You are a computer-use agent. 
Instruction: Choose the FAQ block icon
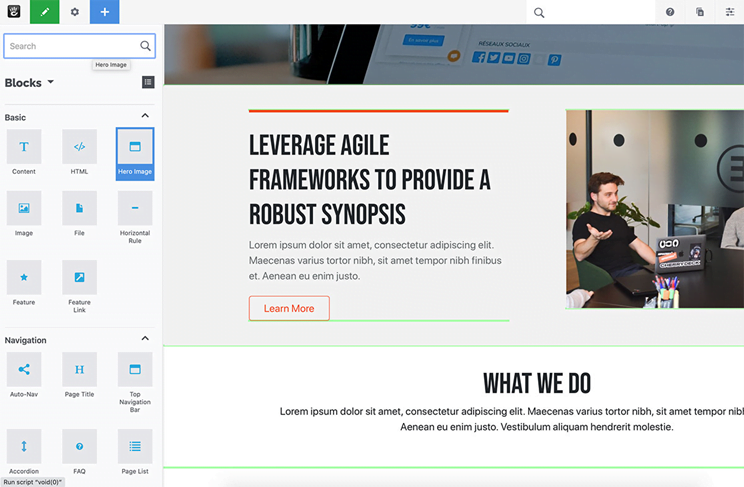pyautogui.click(x=79, y=446)
